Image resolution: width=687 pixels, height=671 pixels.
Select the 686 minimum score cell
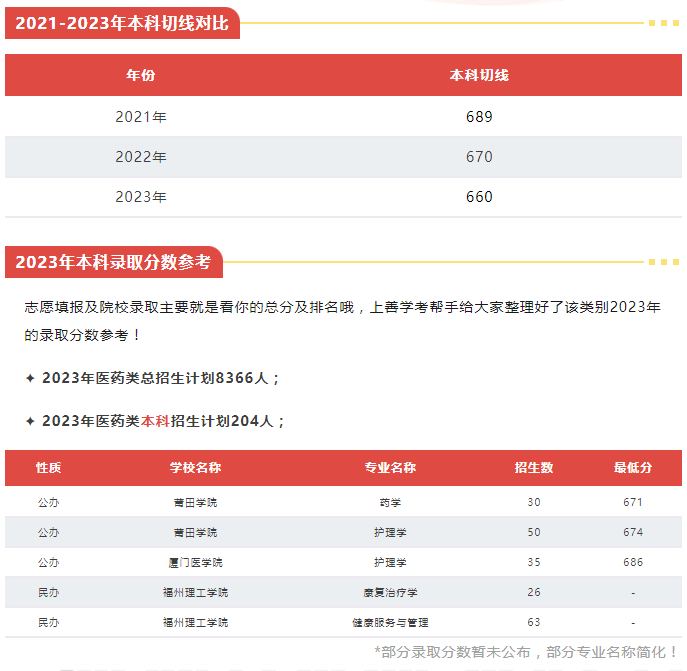click(633, 562)
